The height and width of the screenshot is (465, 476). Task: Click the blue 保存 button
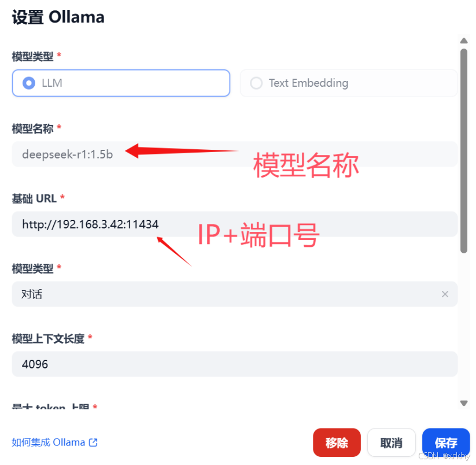(x=446, y=442)
